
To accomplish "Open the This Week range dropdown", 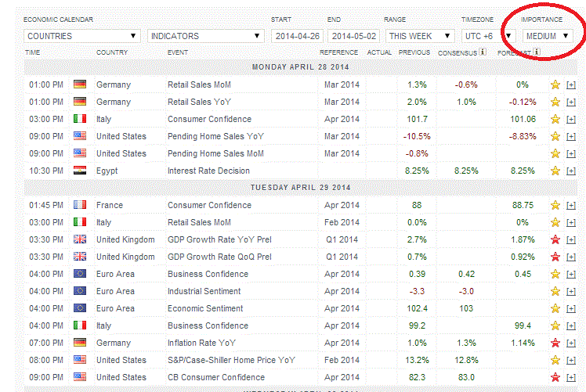I will (x=420, y=36).
